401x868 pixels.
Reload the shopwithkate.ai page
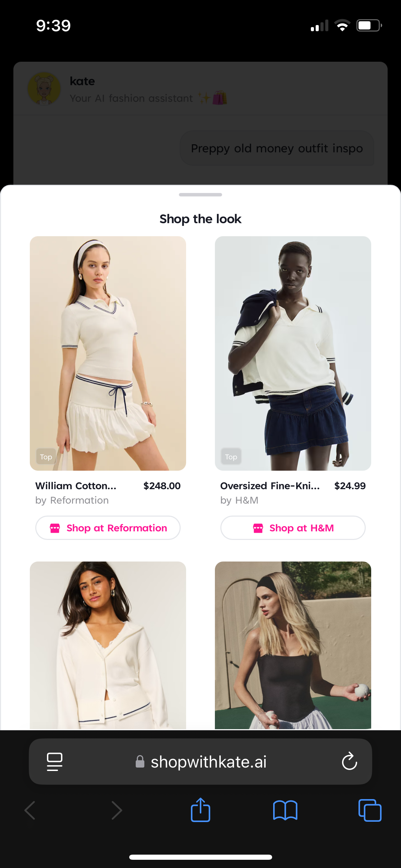[x=349, y=761]
